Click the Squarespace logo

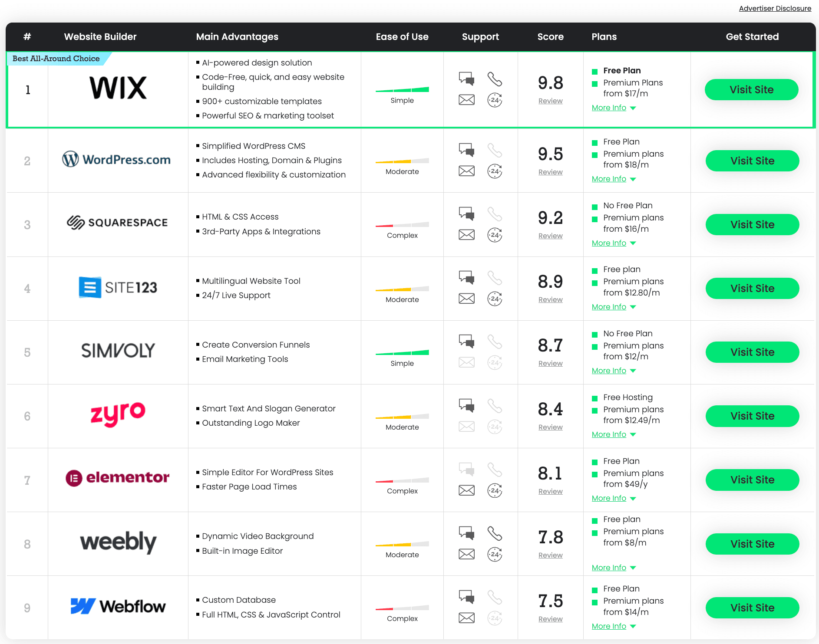click(x=117, y=223)
